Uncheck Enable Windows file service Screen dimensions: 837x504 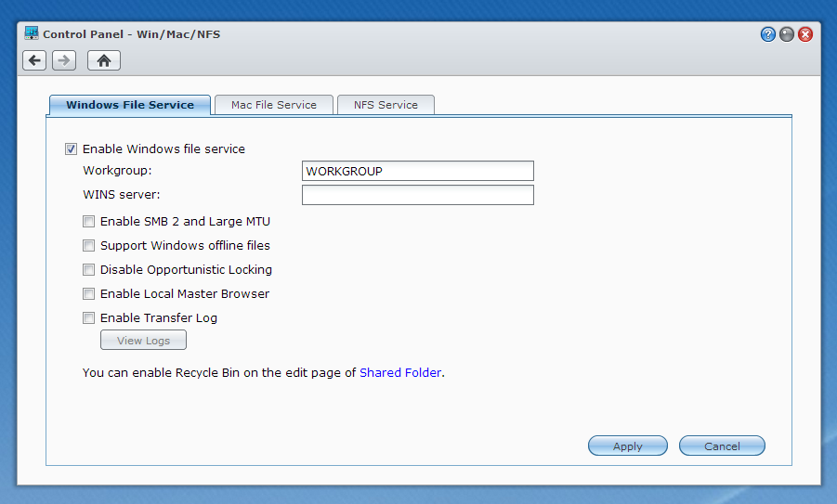71,149
